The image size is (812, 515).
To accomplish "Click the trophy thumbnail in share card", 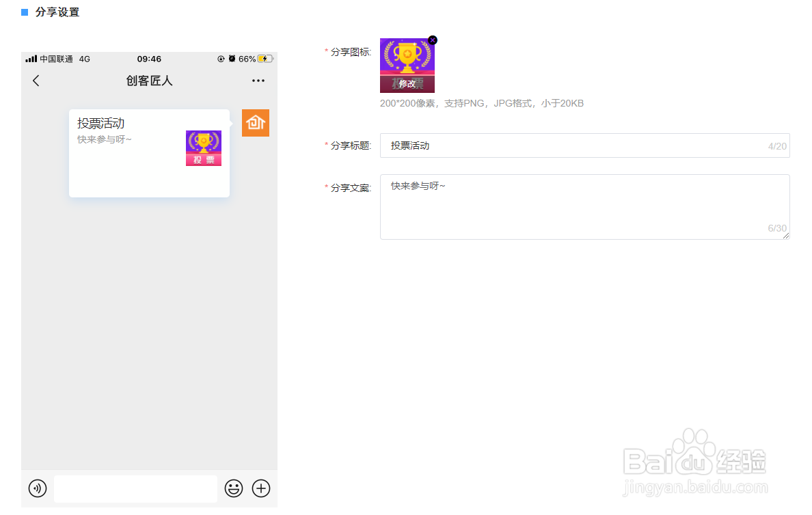I will (x=204, y=148).
